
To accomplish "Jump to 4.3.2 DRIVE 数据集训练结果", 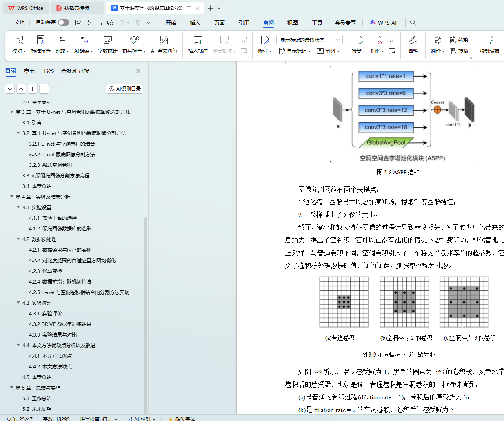I will [60, 324].
